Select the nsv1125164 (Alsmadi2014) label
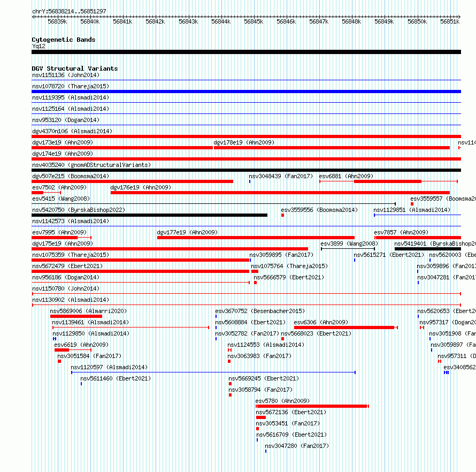 [x=71, y=109]
